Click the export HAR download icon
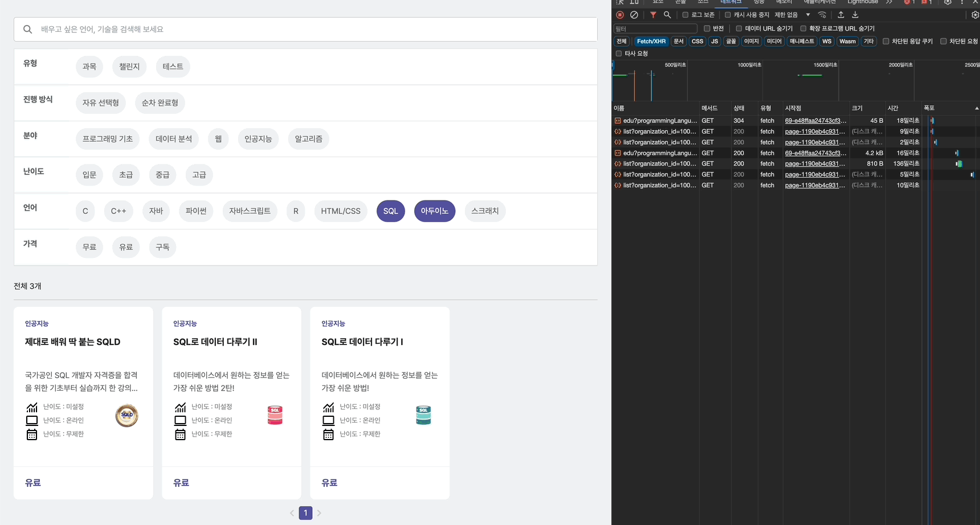This screenshot has height=525, width=980. point(855,15)
